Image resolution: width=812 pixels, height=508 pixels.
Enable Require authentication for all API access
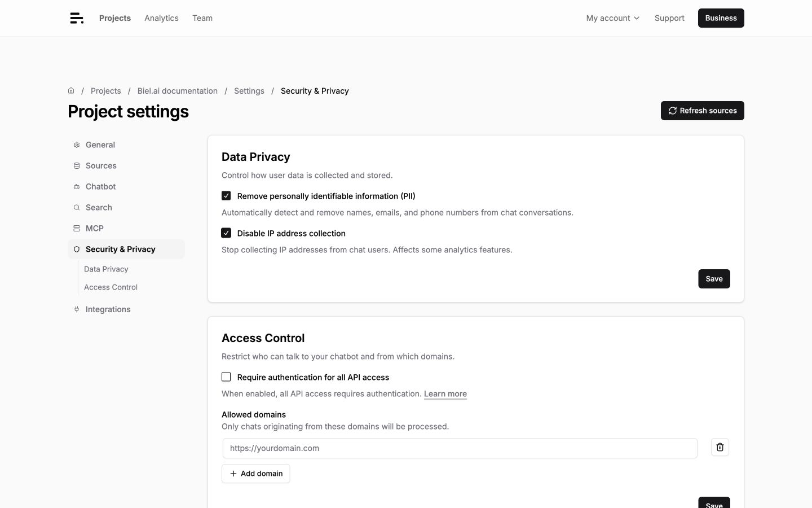(x=226, y=377)
